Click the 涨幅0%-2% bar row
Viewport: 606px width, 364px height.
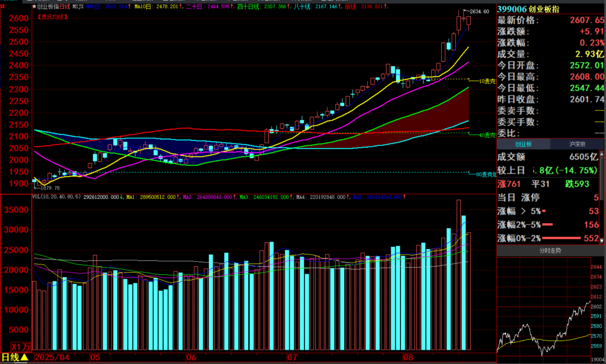pos(548,238)
